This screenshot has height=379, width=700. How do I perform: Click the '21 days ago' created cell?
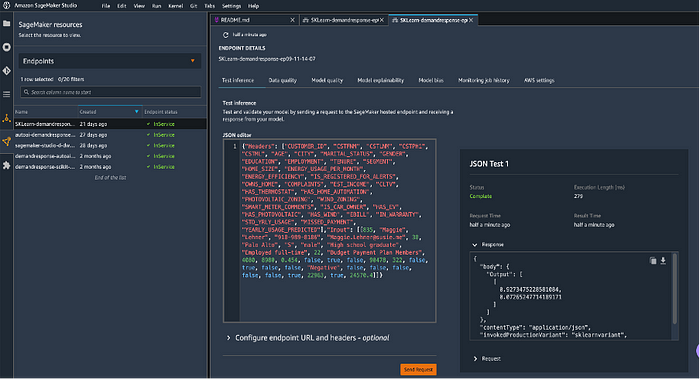pos(93,124)
